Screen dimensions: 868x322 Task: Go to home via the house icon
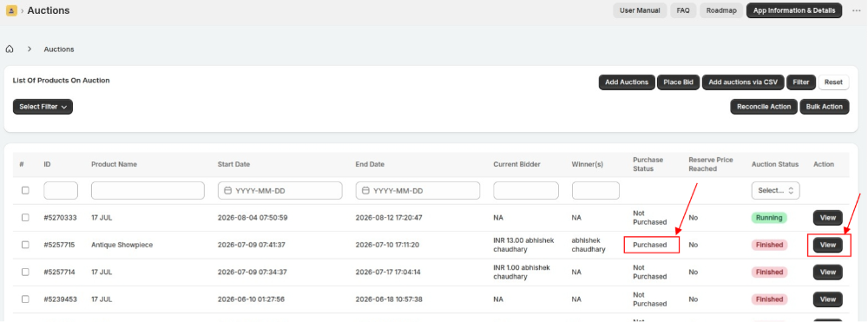[x=10, y=49]
